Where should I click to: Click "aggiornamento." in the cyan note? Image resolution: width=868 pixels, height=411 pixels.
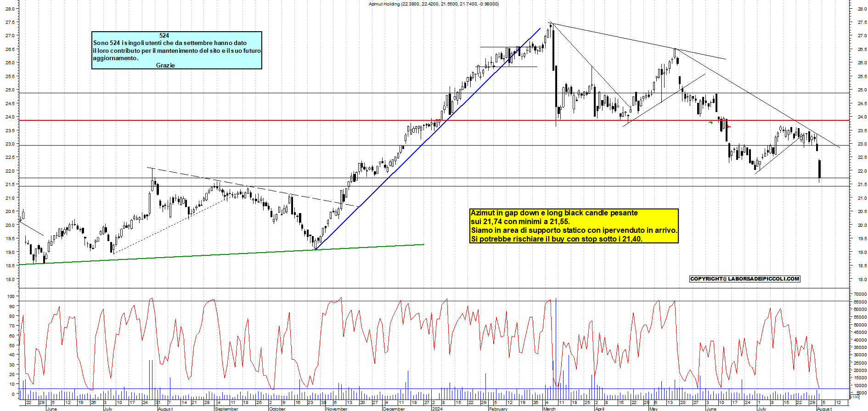(x=116, y=58)
